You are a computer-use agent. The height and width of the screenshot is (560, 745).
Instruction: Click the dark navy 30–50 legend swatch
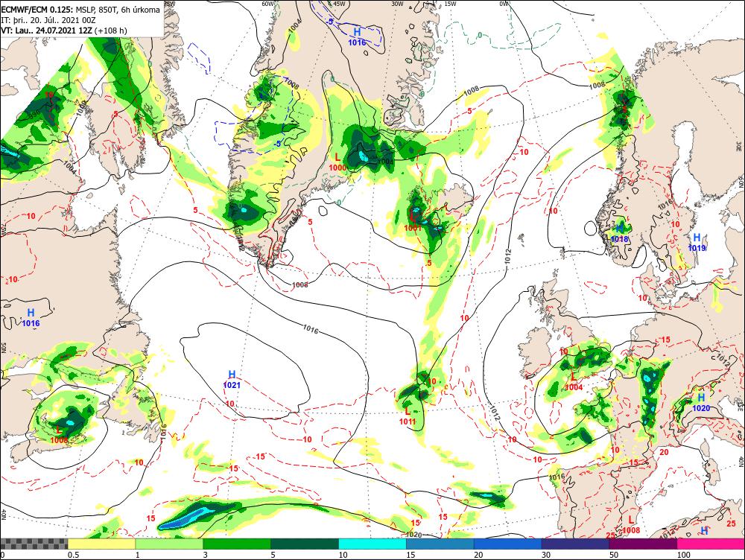pos(575,544)
